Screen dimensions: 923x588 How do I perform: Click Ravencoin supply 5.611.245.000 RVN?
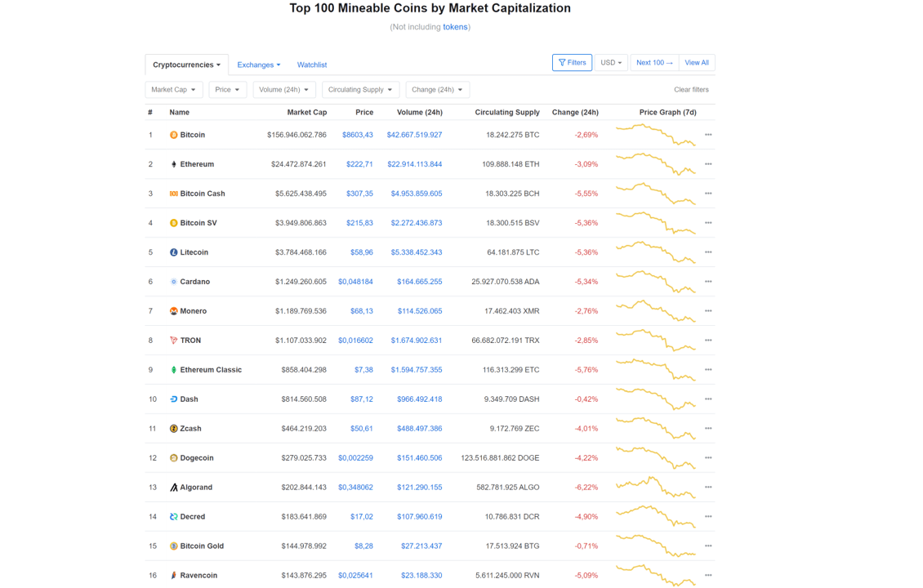tap(507, 576)
